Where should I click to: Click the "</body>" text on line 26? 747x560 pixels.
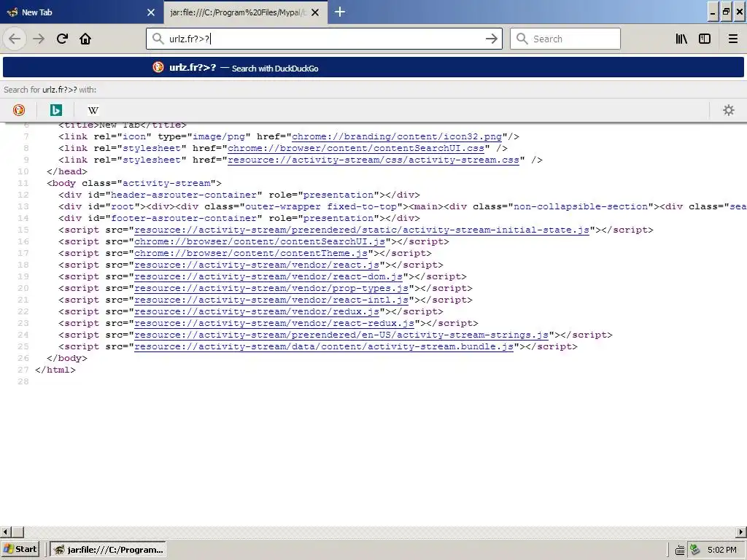pos(67,358)
